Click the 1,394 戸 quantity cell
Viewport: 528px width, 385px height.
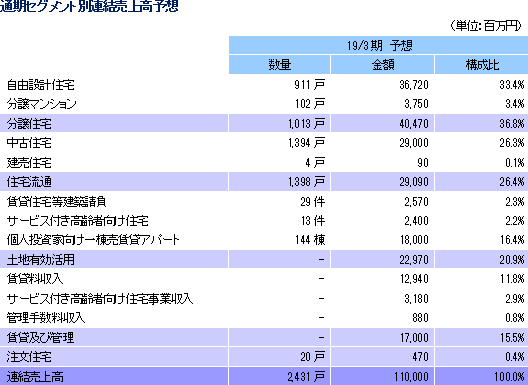pos(306,143)
